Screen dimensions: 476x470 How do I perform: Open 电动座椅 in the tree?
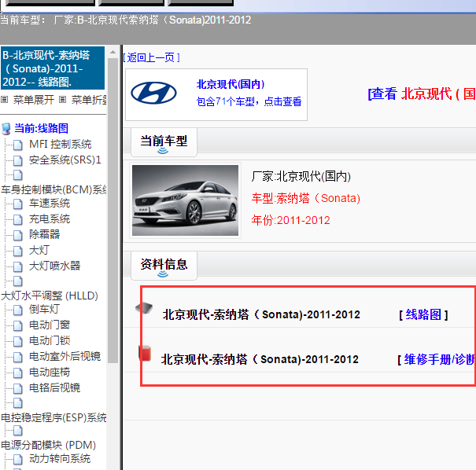(50, 373)
